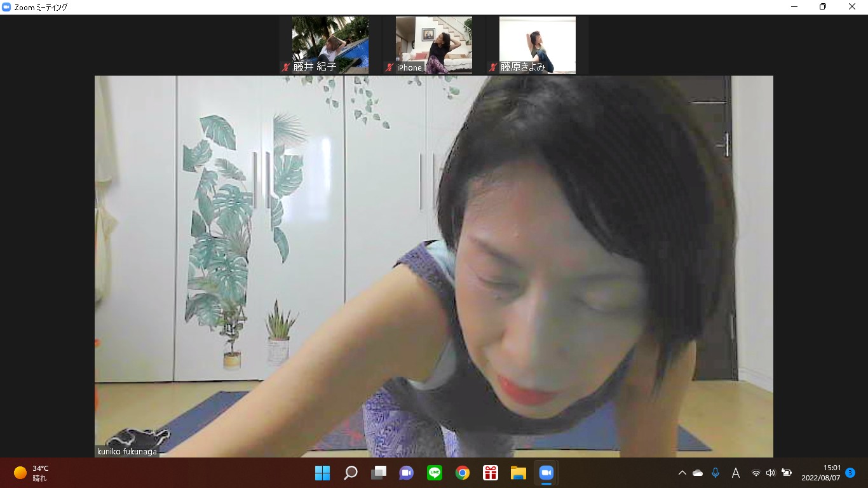
Task: Click muted mic icon beside iPhone label
Action: click(x=390, y=67)
